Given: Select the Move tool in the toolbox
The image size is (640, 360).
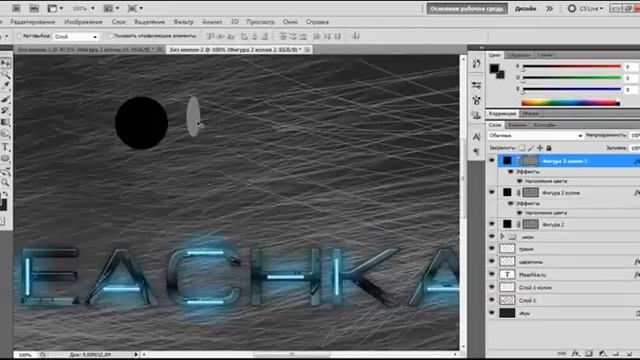Looking at the screenshot, I should pyautogui.click(x=5, y=63).
